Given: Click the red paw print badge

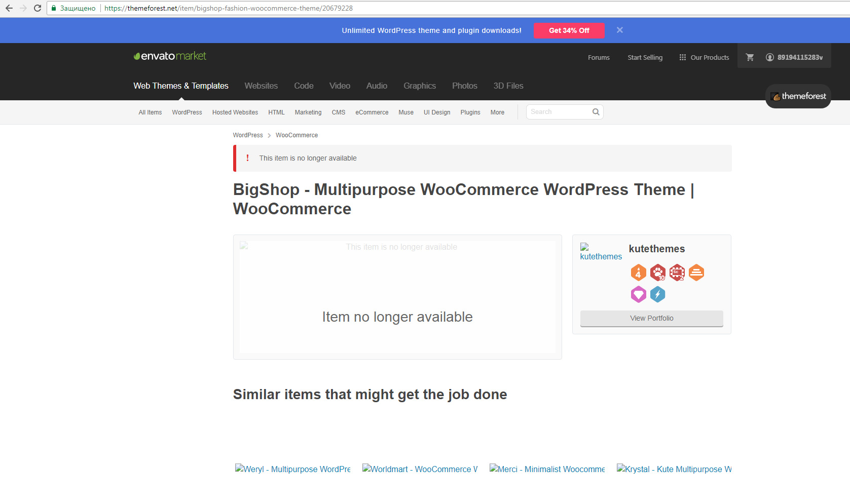Looking at the screenshot, I should (x=658, y=273).
